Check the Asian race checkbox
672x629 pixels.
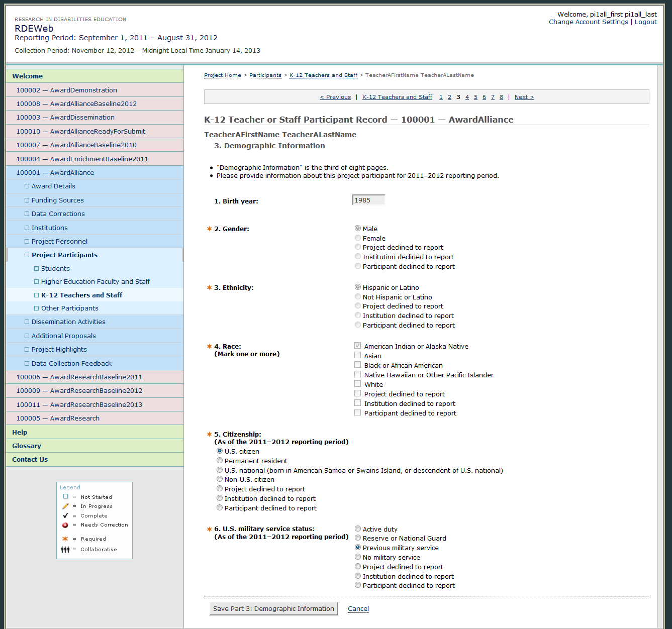tap(358, 356)
